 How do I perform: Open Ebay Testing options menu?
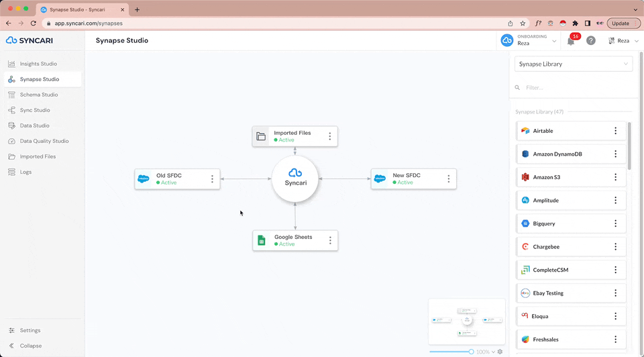click(x=615, y=293)
